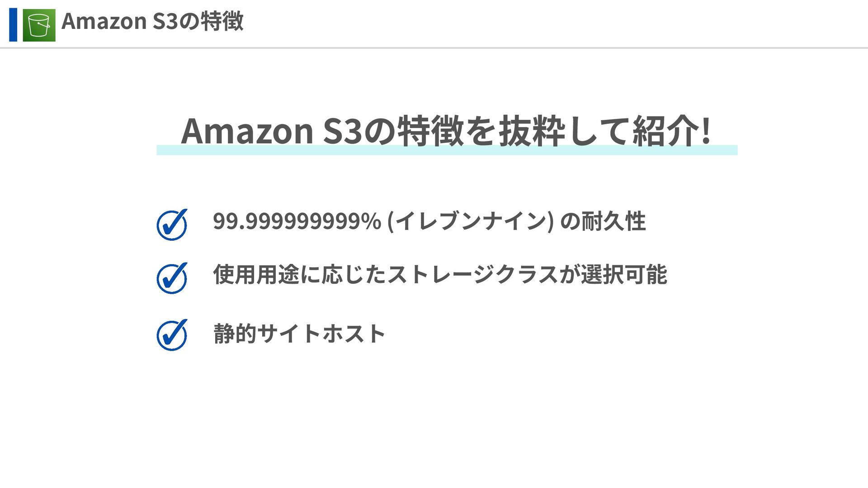Image resolution: width=868 pixels, height=488 pixels.
Task: Click the checkmark beside 静的サイトホスト
Action: pyautogui.click(x=172, y=335)
